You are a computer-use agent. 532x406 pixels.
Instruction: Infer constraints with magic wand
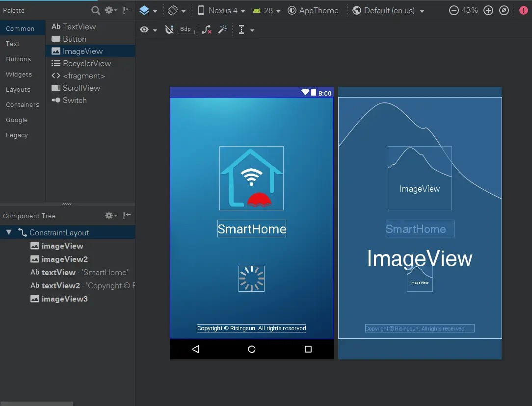point(223,30)
